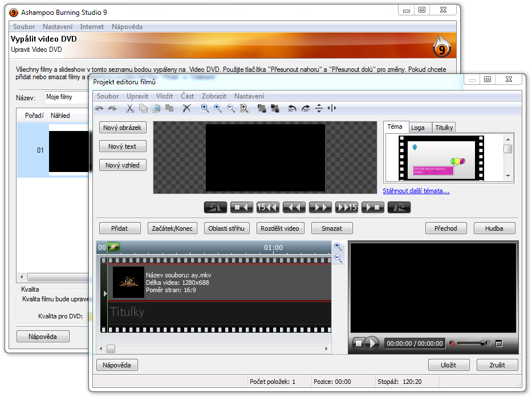Switch to the Loga tab
532x397 pixels.
(420, 128)
